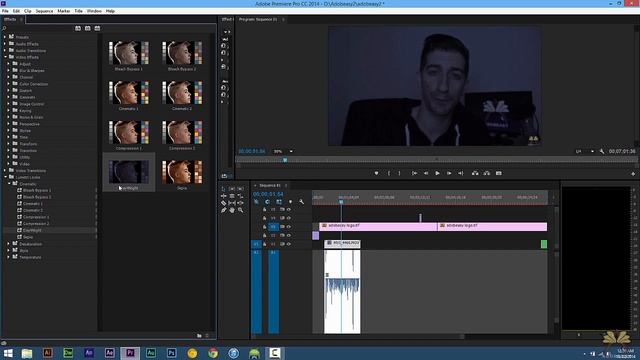Open the Program Monitor settings wrench
This screenshot has width=640, height=360.
coord(602,151)
